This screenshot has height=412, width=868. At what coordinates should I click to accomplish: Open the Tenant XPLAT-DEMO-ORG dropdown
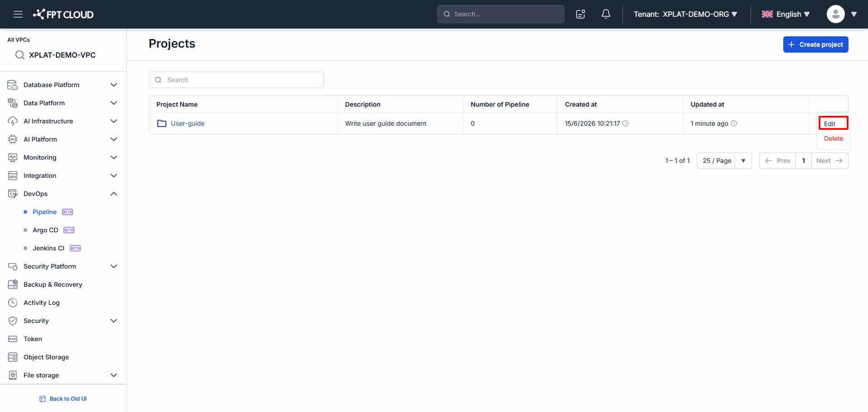pyautogui.click(x=685, y=14)
